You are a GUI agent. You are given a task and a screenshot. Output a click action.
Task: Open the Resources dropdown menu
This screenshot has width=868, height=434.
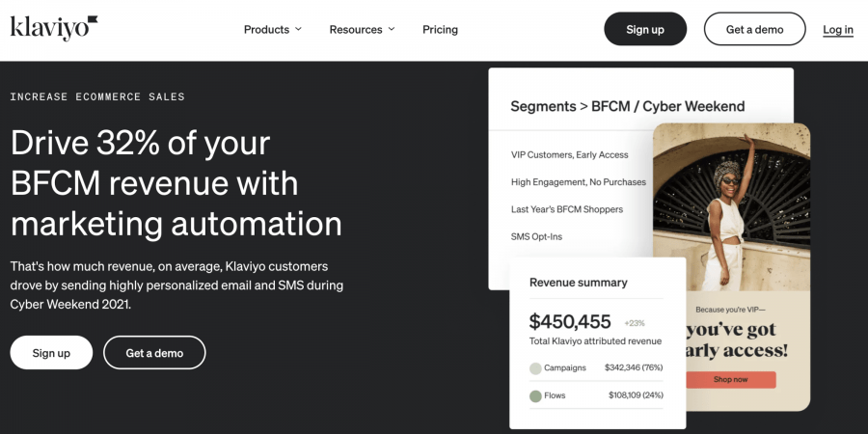pos(362,29)
